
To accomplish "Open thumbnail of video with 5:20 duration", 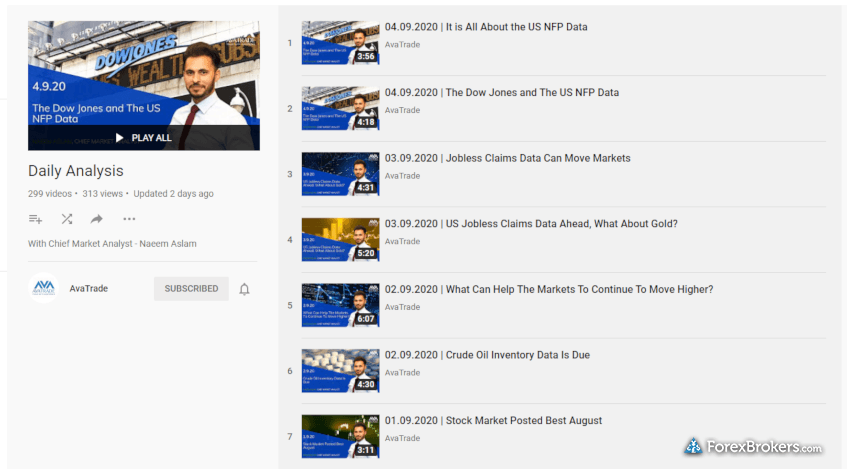I will click(x=340, y=239).
